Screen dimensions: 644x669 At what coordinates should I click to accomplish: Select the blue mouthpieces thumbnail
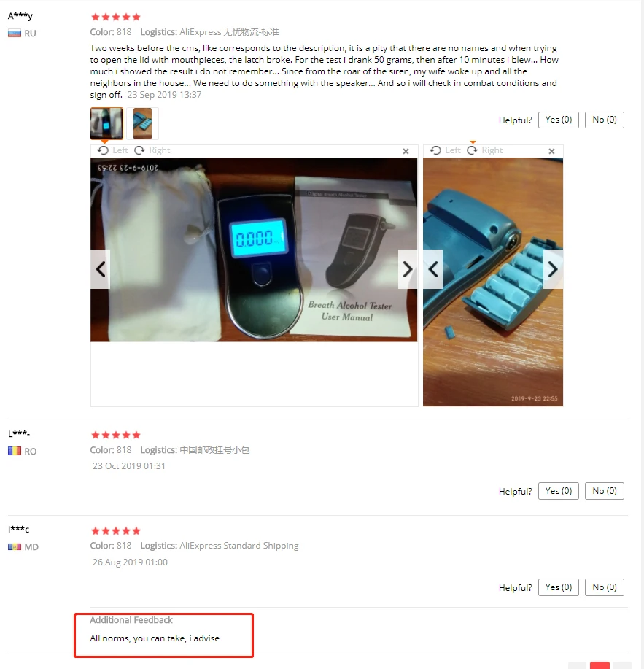(142, 123)
